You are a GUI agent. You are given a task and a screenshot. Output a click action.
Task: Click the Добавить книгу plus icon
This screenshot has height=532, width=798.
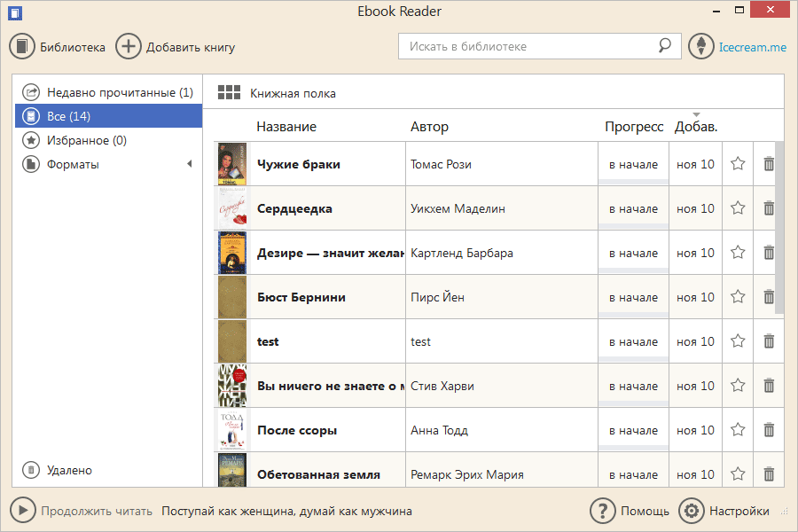[x=129, y=47]
